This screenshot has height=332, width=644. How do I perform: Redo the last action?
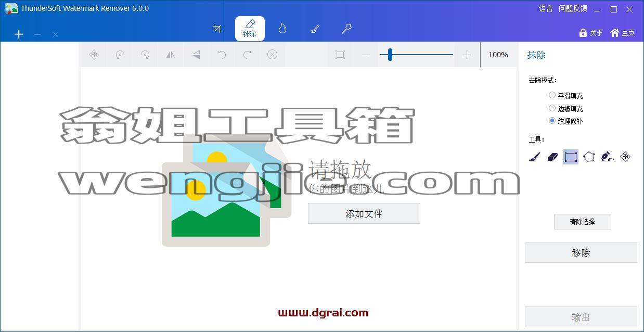[x=247, y=55]
